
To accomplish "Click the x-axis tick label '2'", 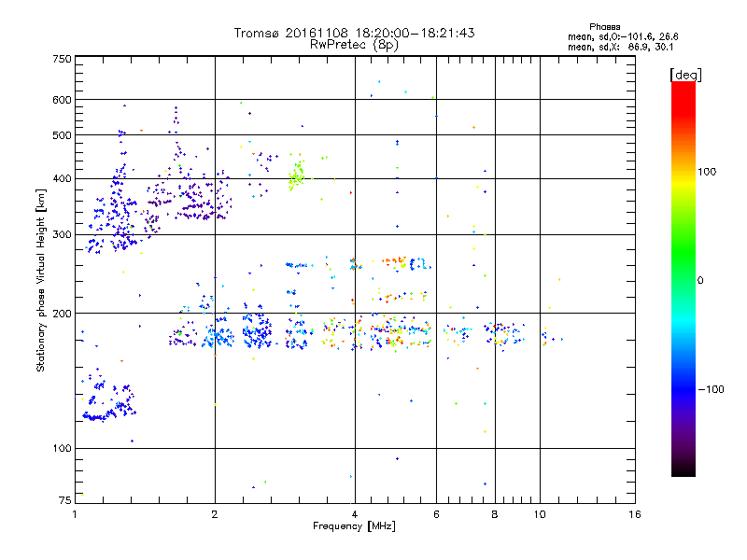I will click(x=215, y=514).
